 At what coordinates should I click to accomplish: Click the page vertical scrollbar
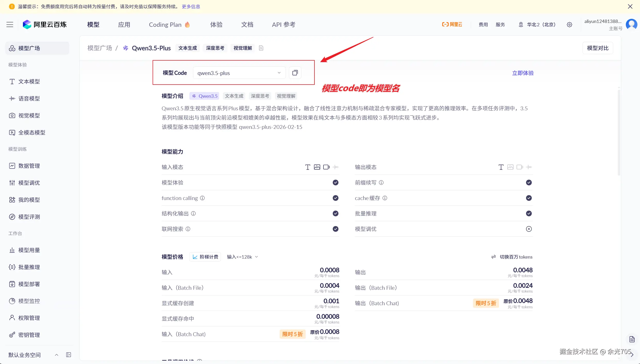point(619,131)
